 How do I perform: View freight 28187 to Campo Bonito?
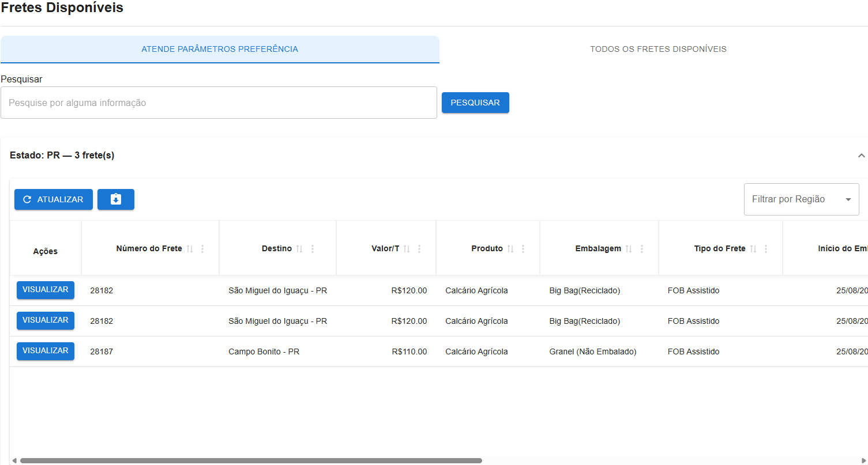point(46,351)
